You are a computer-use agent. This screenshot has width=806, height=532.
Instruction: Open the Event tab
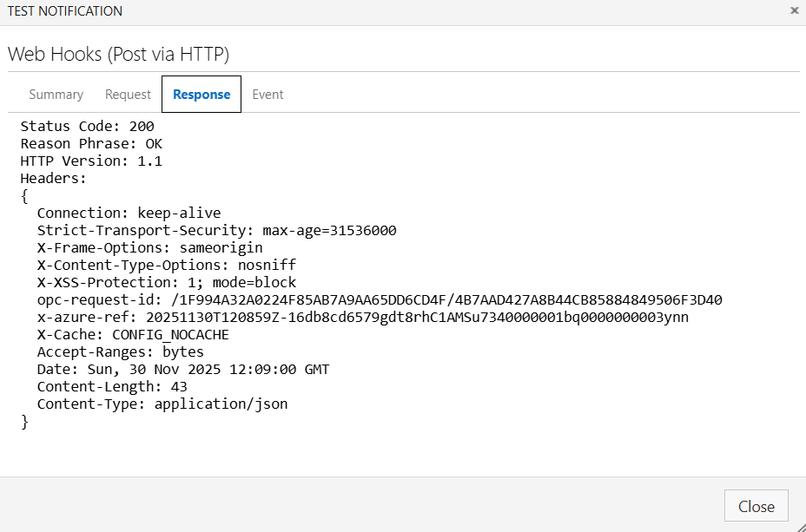point(268,94)
